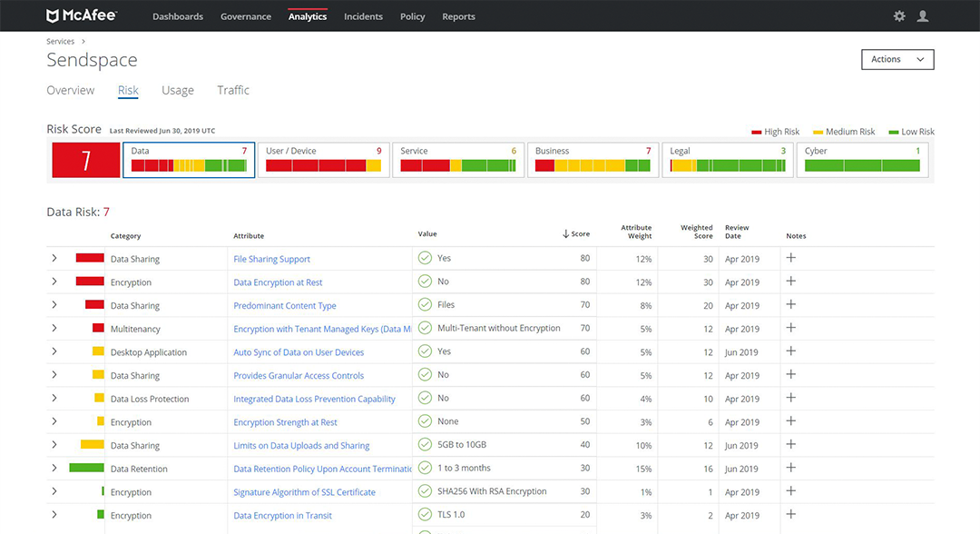Screen dimensions: 980x534
Task: Open the user profile icon
Action: [923, 16]
